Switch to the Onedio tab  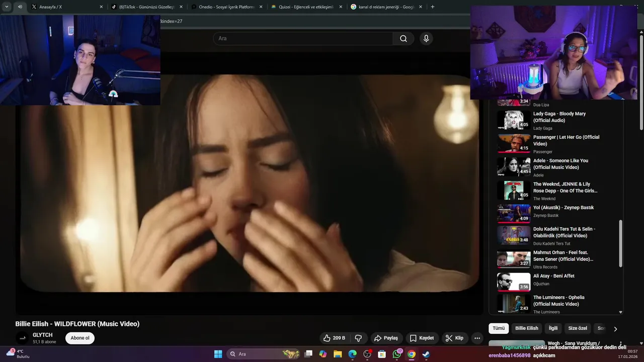coord(226,7)
